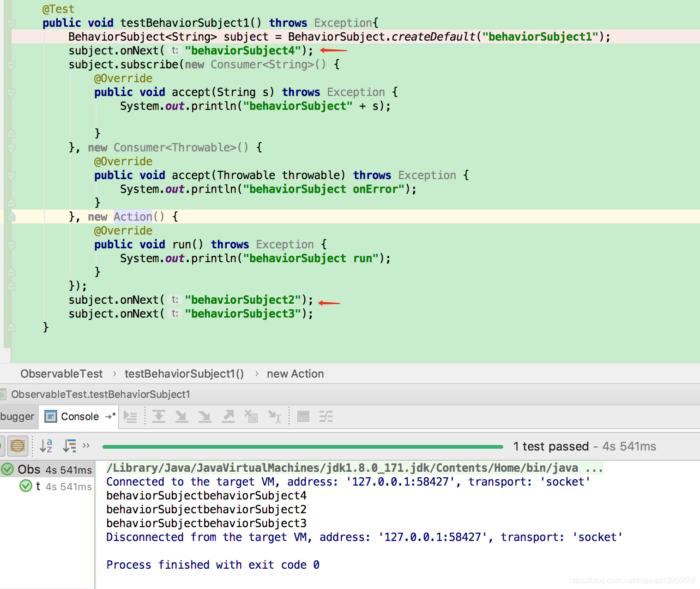Click the Show Execution Point icon

[131, 416]
